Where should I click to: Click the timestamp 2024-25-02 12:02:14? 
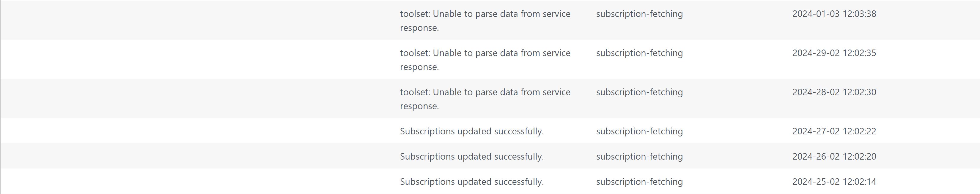(x=834, y=182)
